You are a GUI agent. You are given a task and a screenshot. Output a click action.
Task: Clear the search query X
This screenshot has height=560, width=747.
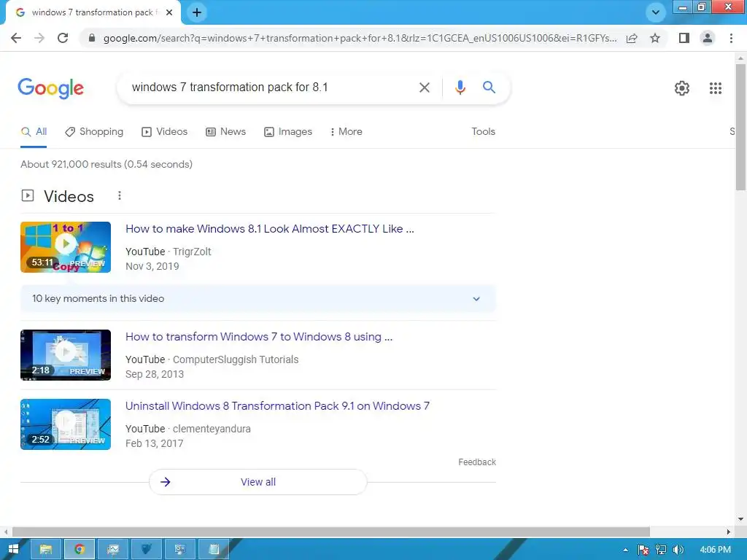425,87
